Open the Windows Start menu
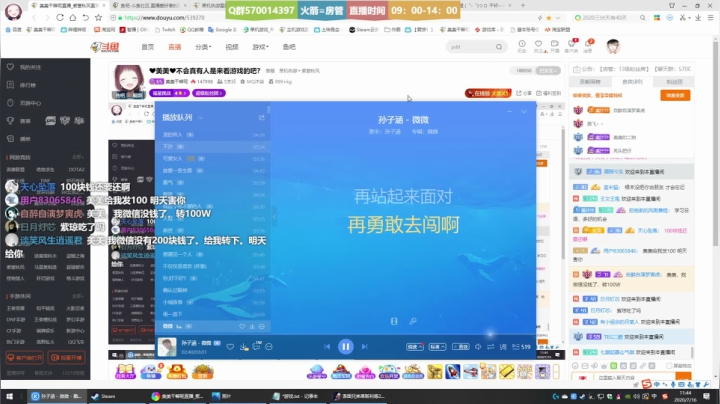The image size is (720, 404). (x=9, y=396)
